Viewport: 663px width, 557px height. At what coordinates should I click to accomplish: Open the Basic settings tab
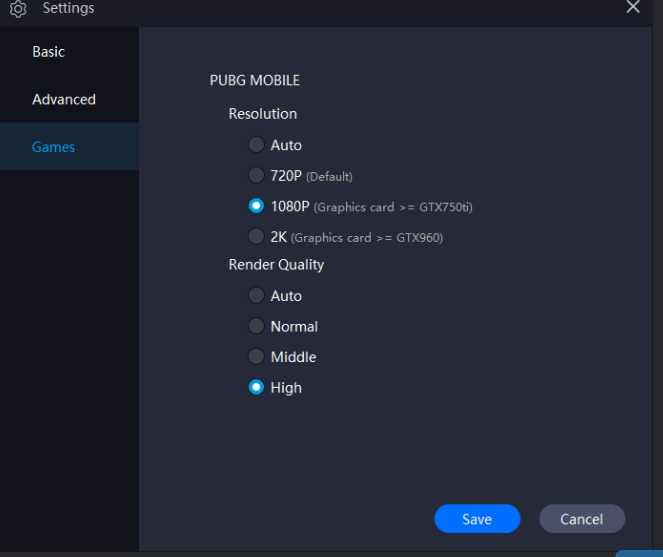pos(69,52)
